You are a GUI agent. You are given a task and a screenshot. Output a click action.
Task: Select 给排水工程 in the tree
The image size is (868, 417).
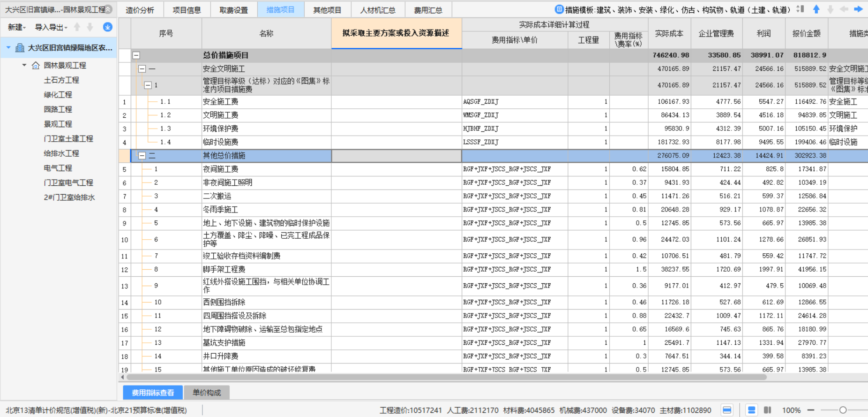click(61, 153)
